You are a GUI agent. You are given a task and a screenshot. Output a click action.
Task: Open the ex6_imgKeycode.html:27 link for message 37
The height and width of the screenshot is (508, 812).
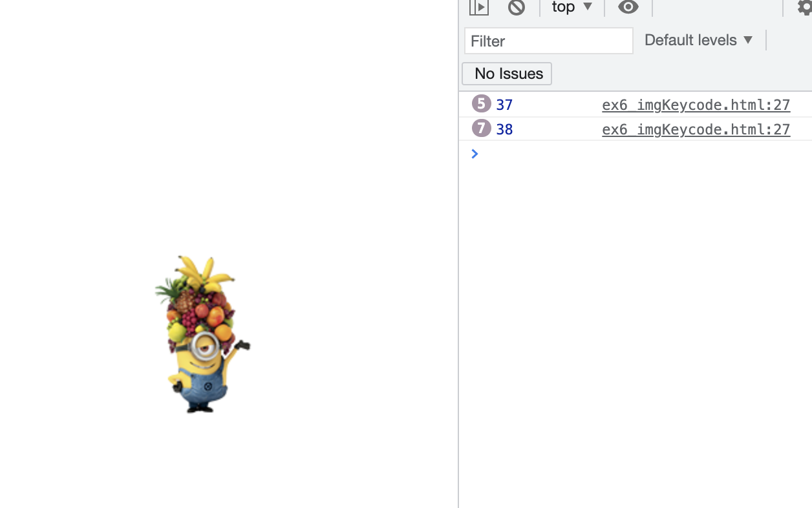click(696, 105)
